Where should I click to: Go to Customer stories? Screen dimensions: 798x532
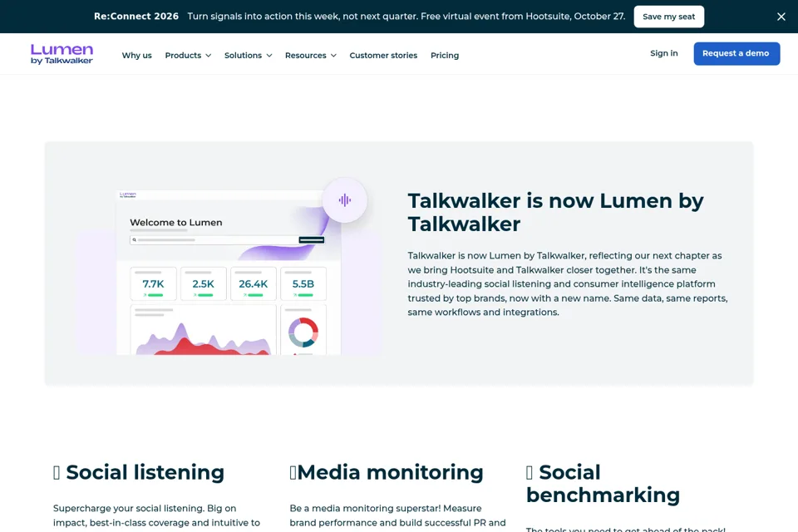[x=383, y=55]
